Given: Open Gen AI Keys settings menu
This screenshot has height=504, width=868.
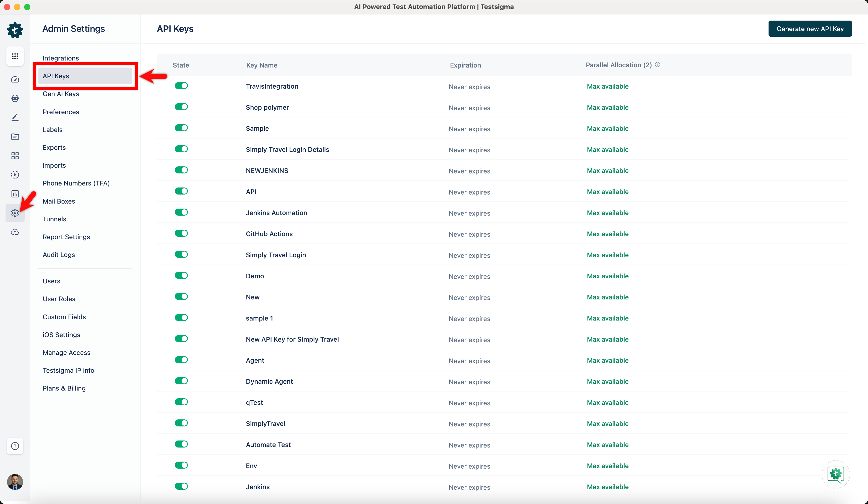Looking at the screenshot, I should pyautogui.click(x=61, y=94).
